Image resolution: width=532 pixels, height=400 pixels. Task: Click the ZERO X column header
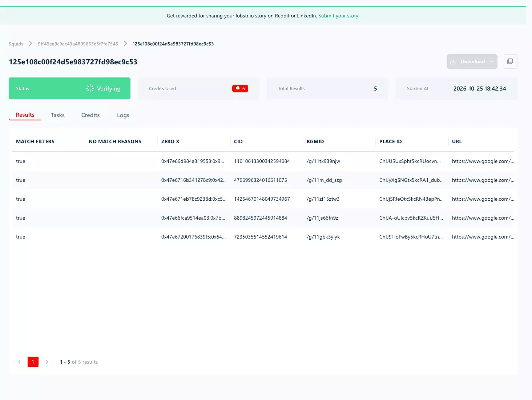[170, 141]
